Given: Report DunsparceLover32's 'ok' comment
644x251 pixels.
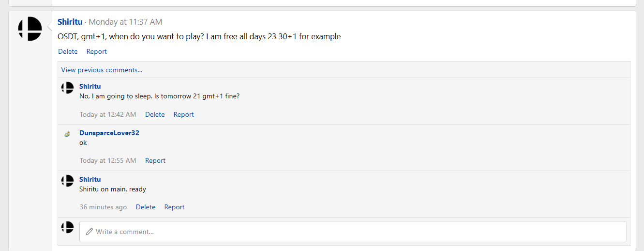Looking at the screenshot, I should point(155,160).
